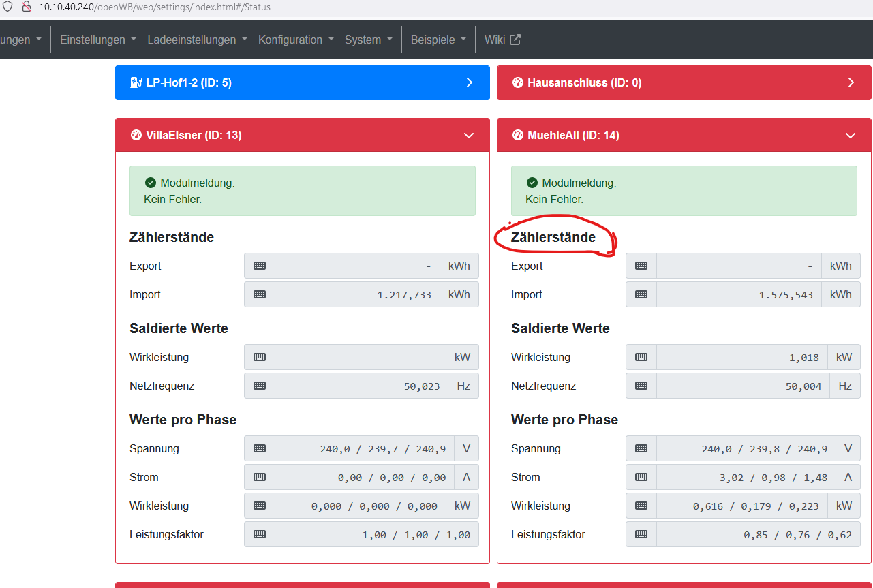Click the green check icon in MuehleAll Modulmeldung

(532, 183)
